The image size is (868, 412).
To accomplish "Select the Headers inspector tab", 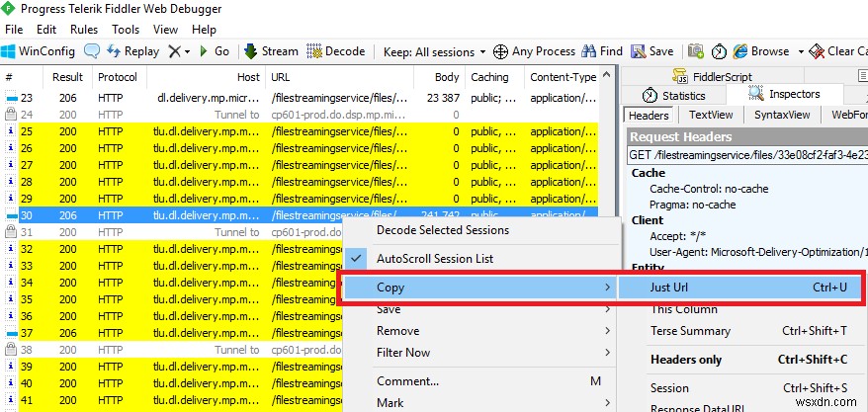I will coord(649,116).
